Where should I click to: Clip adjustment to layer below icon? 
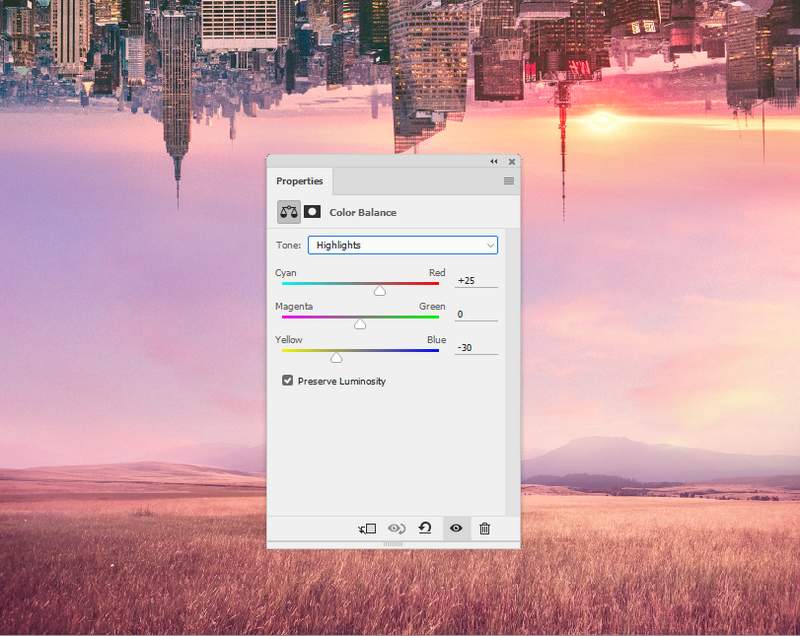coord(367,528)
